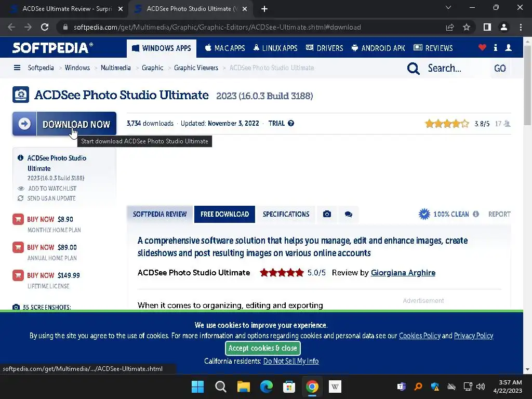Open the info icon in Softpedia header
Image resolution: width=532 pixels, height=399 pixels.
pos(495,47)
